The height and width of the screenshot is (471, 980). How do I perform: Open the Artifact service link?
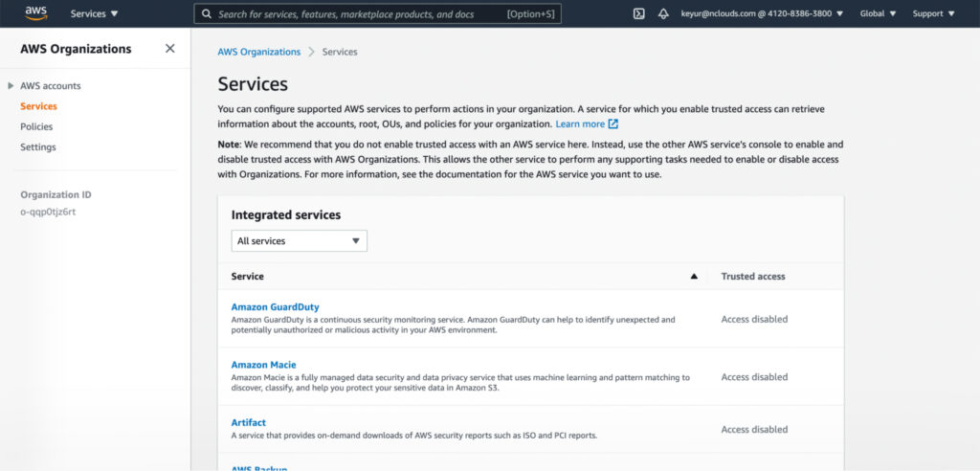pos(249,422)
